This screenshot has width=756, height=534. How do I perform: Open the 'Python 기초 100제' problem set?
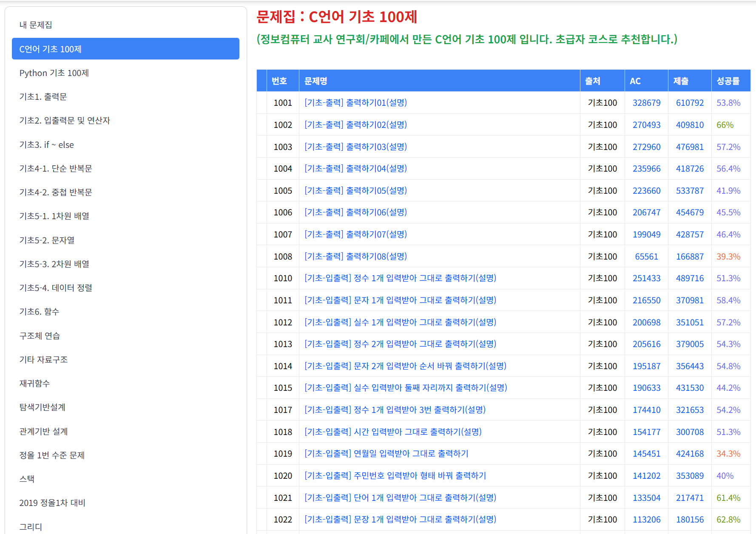pyautogui.click(x=54, y=73)
